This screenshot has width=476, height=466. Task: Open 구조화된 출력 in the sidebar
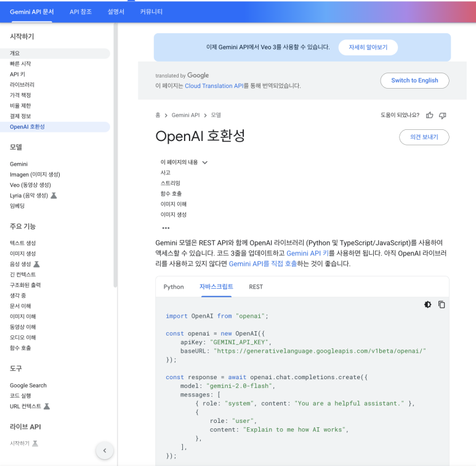25,285
